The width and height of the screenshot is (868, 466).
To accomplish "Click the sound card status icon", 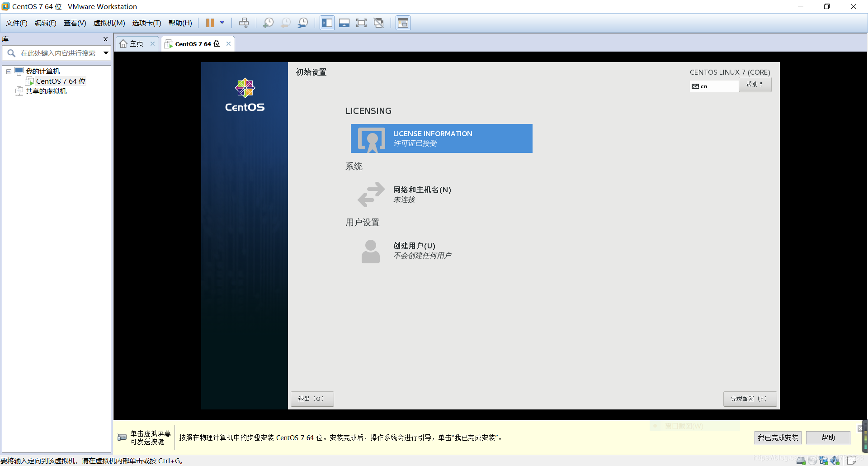I will point(835,461).
